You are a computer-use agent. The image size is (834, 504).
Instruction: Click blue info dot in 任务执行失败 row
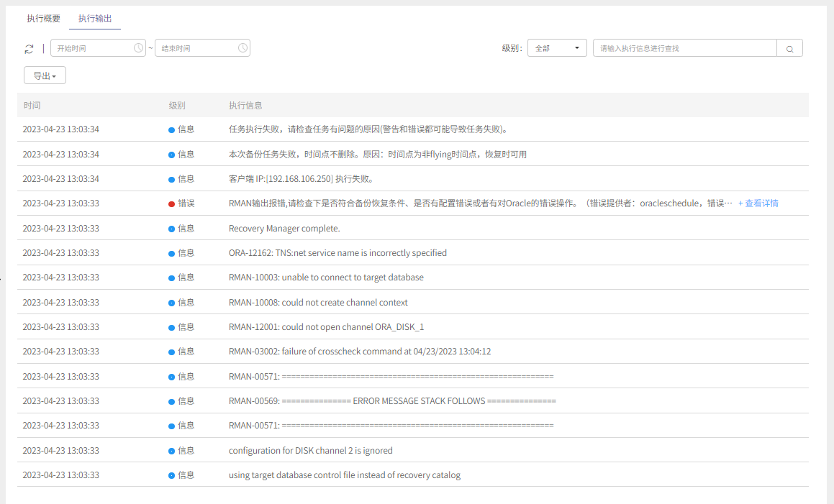tap(171, 129)
